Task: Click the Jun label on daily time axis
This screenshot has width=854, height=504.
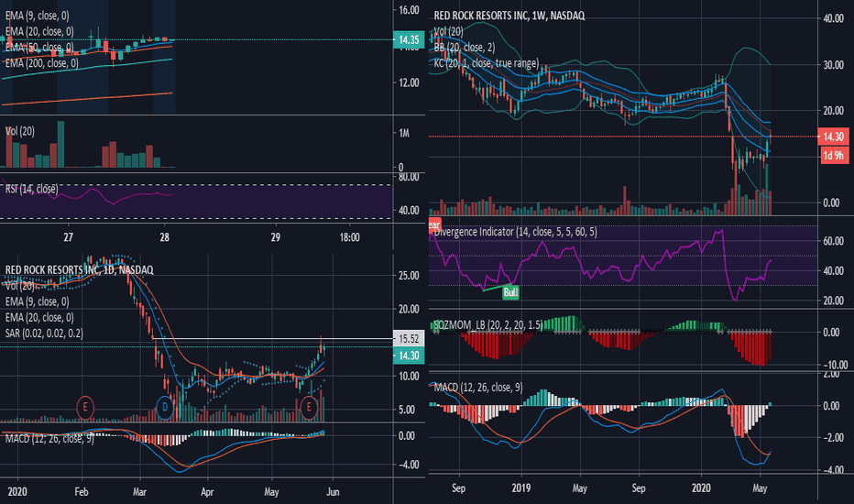Action: tap(333, 491)
